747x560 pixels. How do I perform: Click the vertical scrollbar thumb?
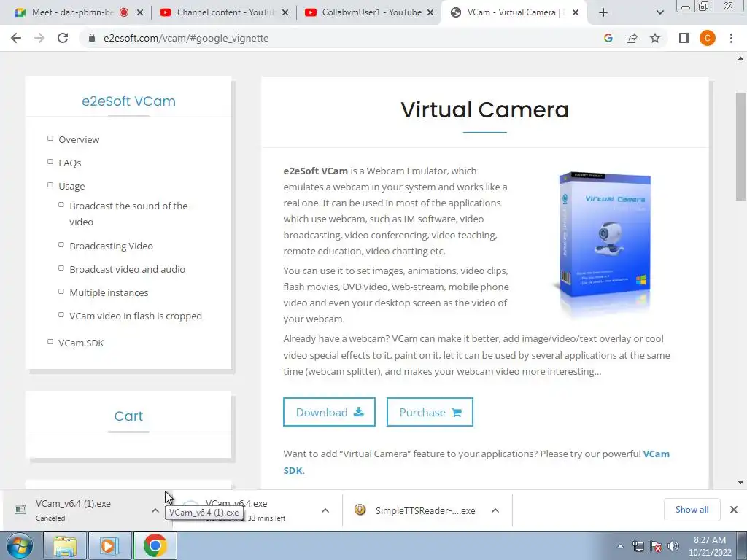pos(740,147)
